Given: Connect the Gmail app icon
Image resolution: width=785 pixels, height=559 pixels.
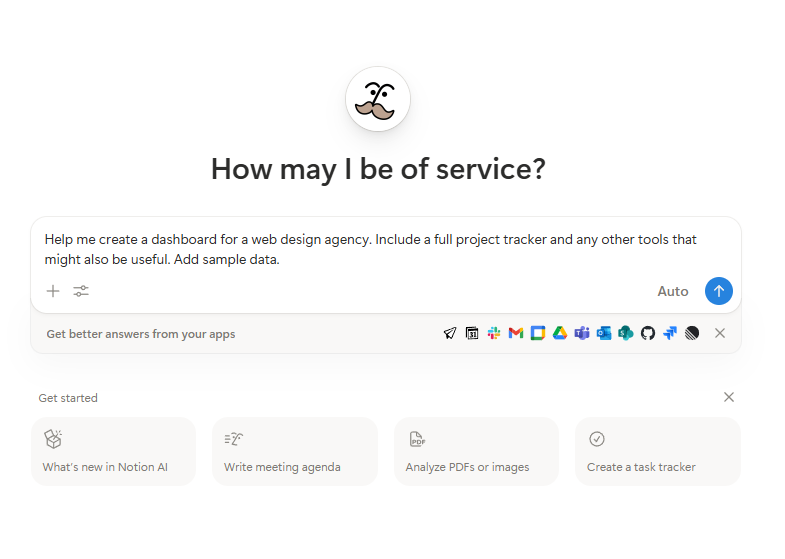Looking at the screenshot, I should pyautogui.click(x=516, y=333).
